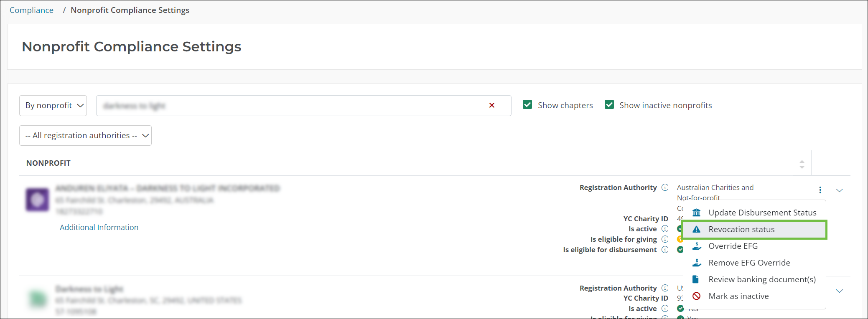Screen dimensions: 868x319
Task: Choose Update Disbursement Status option
Action: point(762,213)
